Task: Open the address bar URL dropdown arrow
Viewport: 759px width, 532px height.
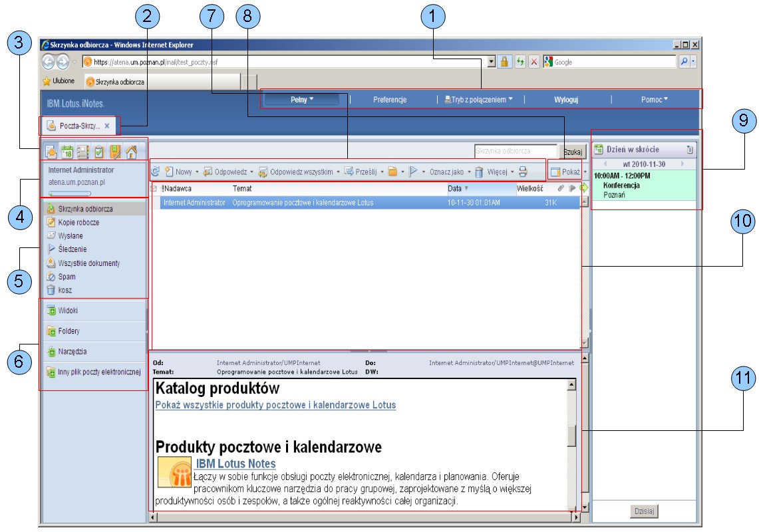Action: 491,61
